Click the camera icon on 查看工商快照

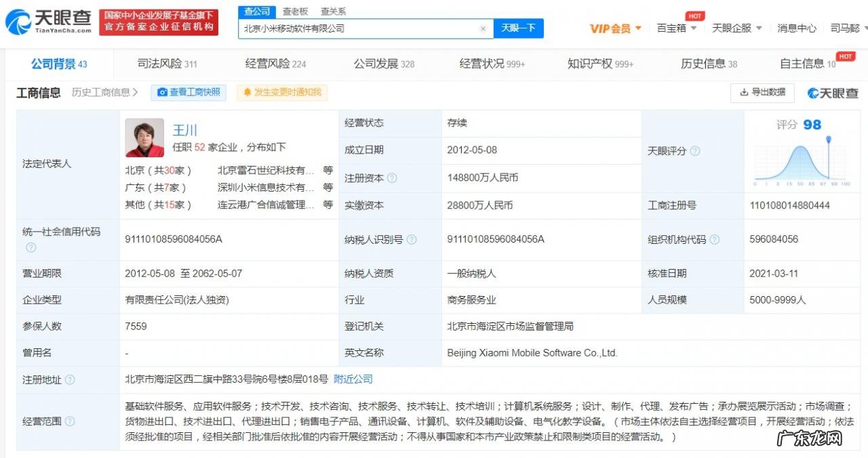[161, 93]
